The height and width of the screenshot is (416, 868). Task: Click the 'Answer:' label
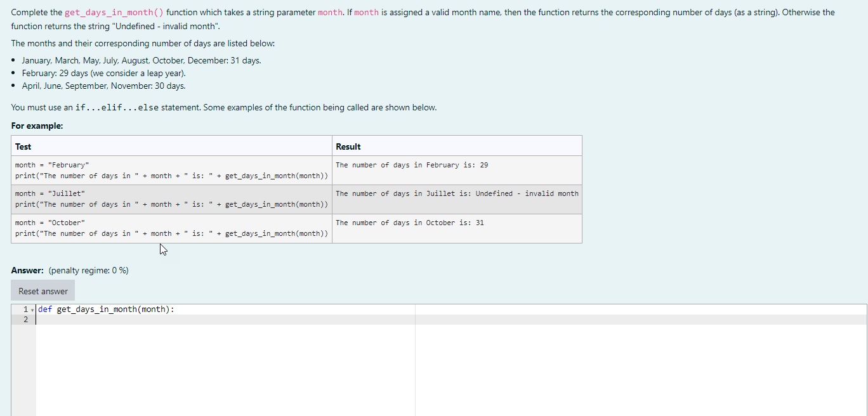pos(27,270)
